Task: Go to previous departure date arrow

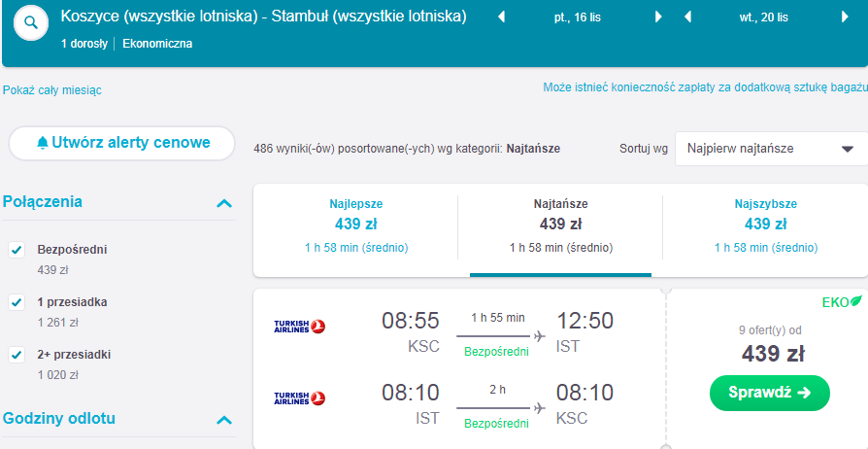Action: coord(502,17)
